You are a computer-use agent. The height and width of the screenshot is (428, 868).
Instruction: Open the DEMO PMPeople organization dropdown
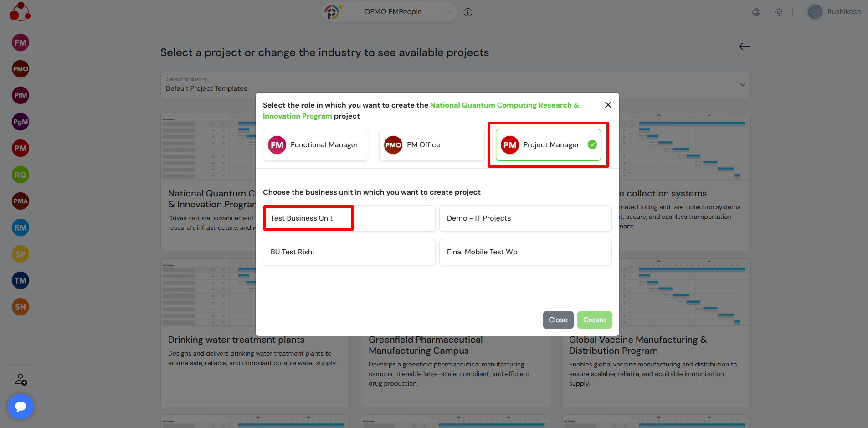point(393,12)
